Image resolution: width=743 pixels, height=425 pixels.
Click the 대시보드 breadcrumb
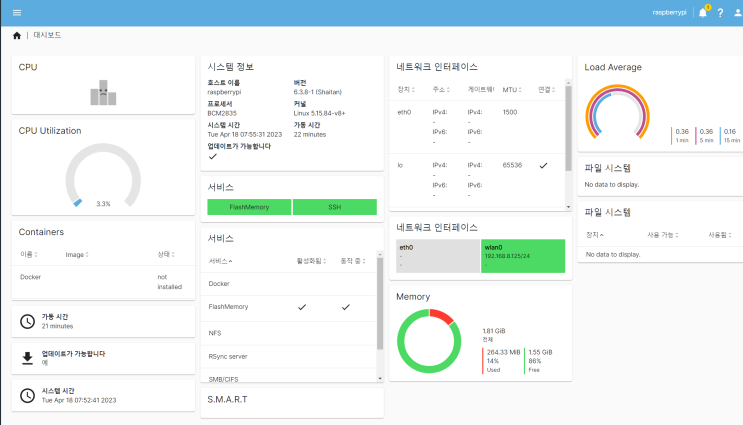(47, 35)
